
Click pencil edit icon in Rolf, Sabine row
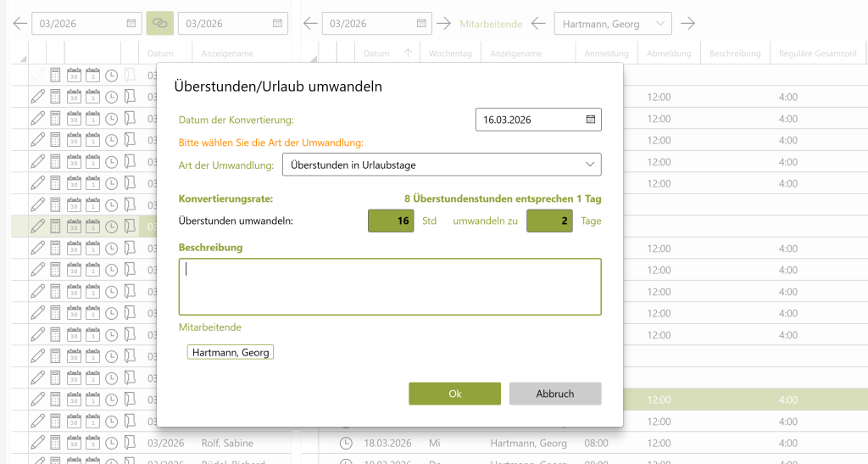(37, 442)
